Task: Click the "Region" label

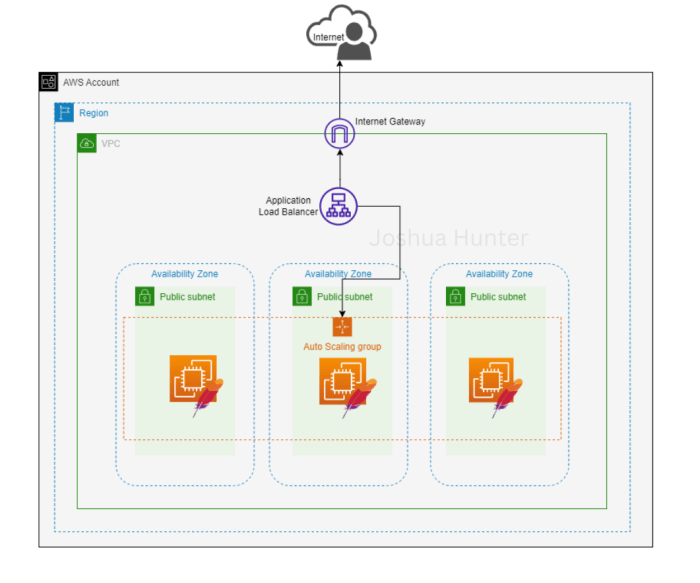Action: click(94, 113)
